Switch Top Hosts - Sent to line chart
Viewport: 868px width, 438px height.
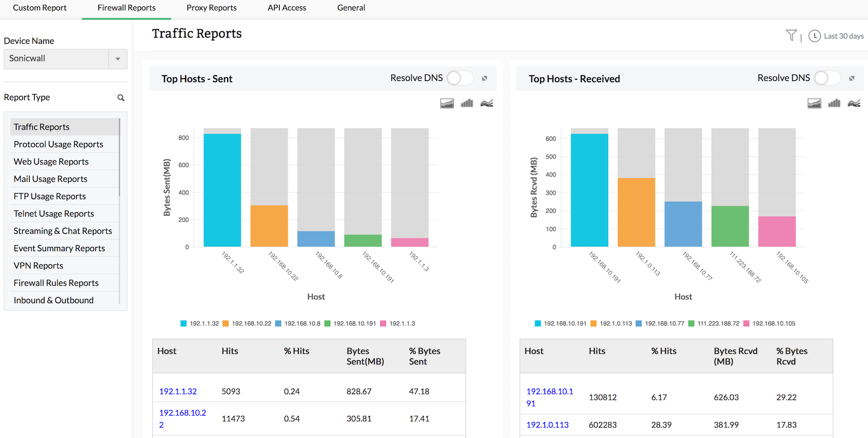tap(487, 103)
